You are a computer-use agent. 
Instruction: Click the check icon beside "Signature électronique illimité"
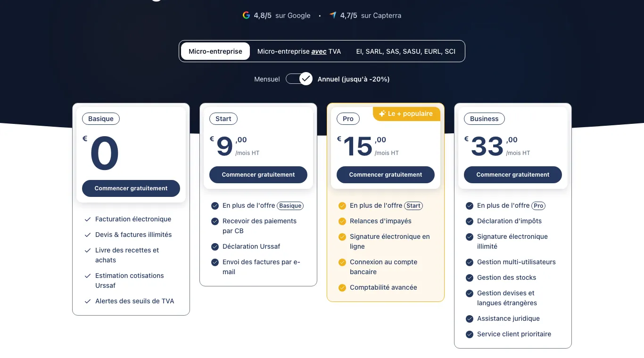pos(470,237)
